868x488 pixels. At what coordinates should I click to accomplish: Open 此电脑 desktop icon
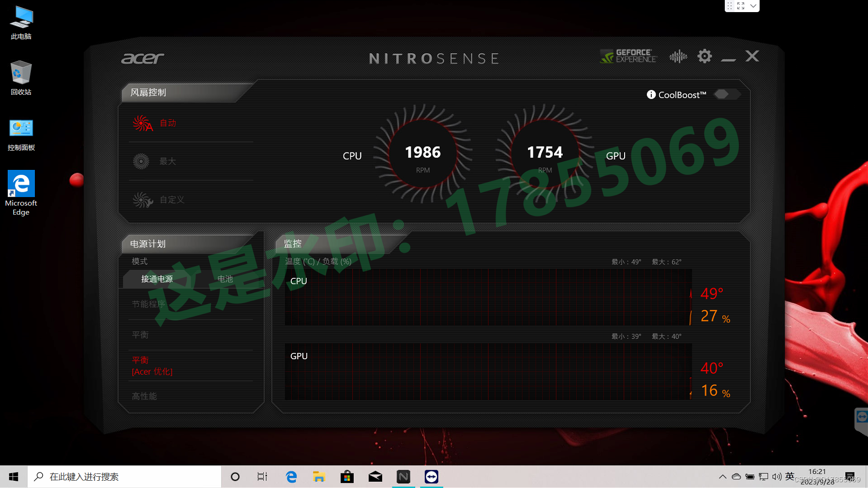point(21,23)
